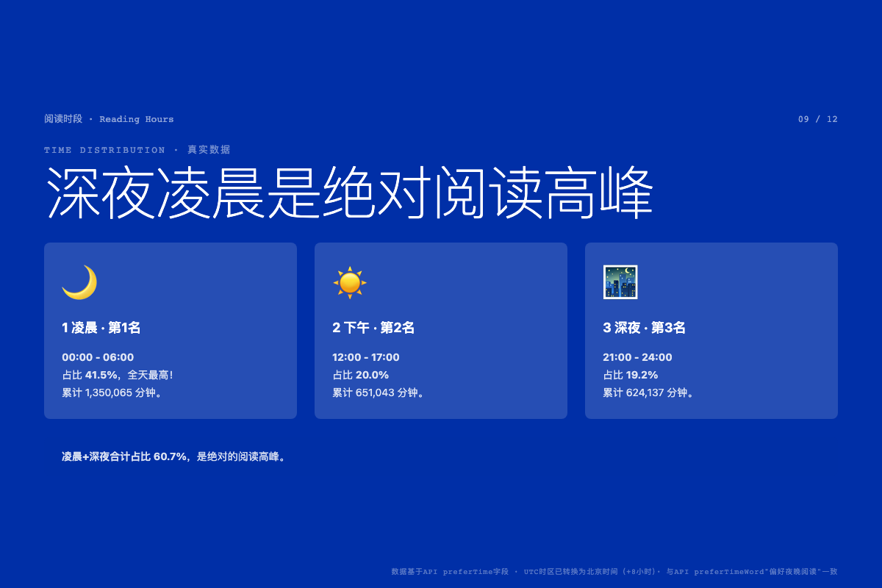
Task: Click '累计 624,137 分钟' text
Action: [649, 392]
